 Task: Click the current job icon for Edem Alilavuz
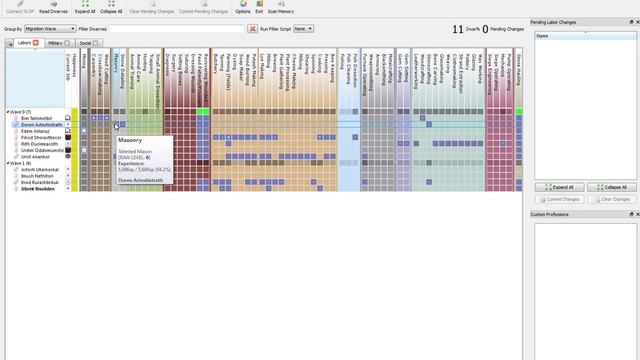pyautogui.click(x=68, y=131)
